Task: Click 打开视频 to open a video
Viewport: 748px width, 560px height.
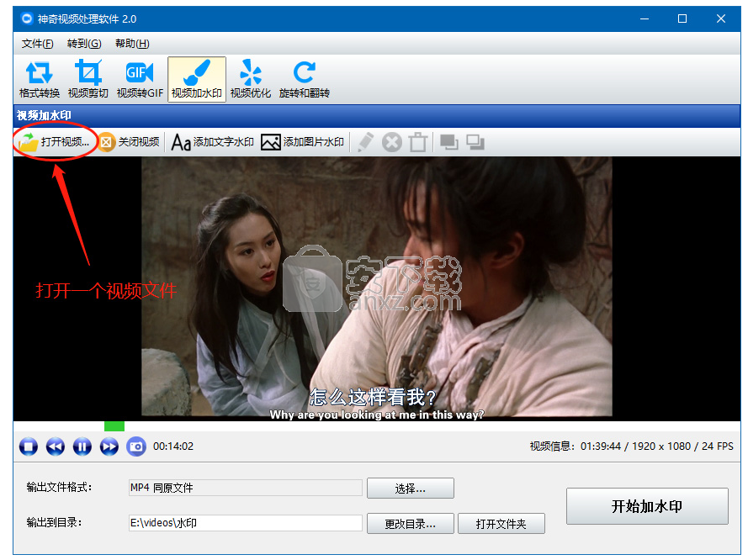Action: (x=55, y=141)
